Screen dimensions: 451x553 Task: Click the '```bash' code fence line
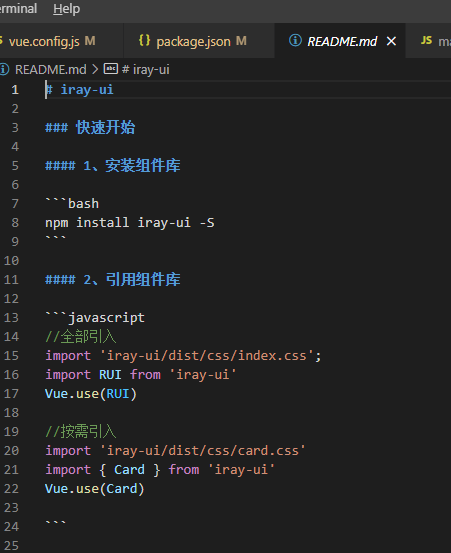pos(72,203)
